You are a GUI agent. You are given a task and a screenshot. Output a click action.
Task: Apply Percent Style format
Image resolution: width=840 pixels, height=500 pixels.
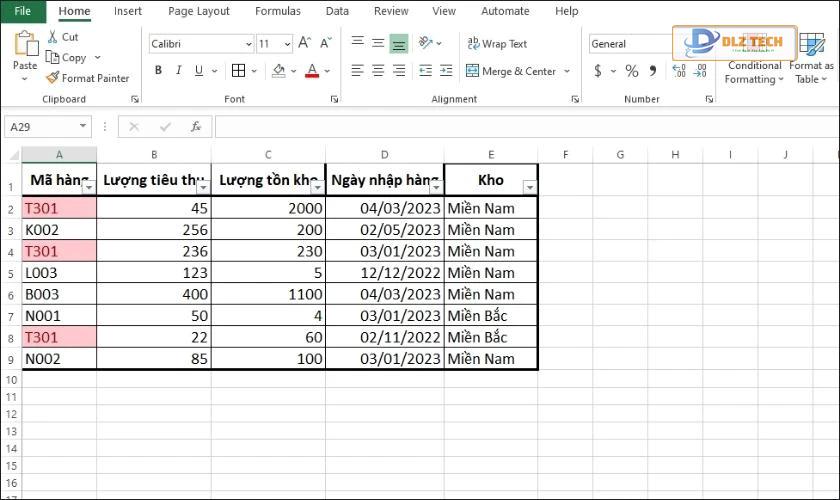point(632,71)
